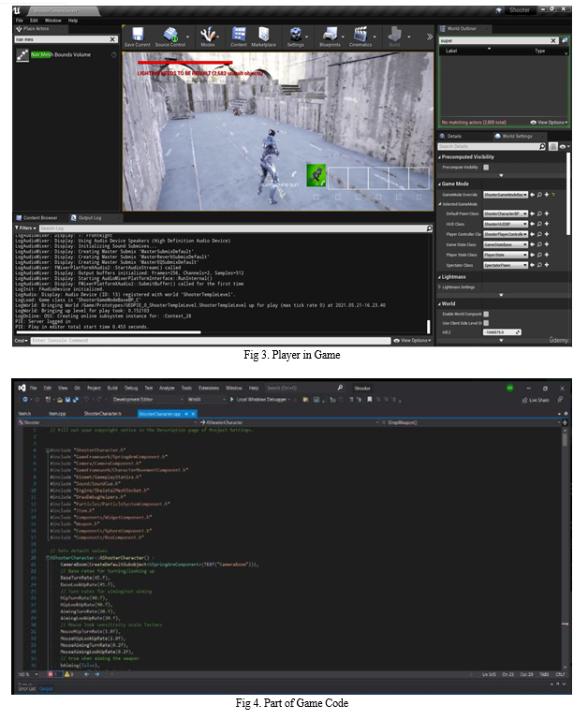Open the Modes tool in Unreal toolbar

click(x=208, y=37)
